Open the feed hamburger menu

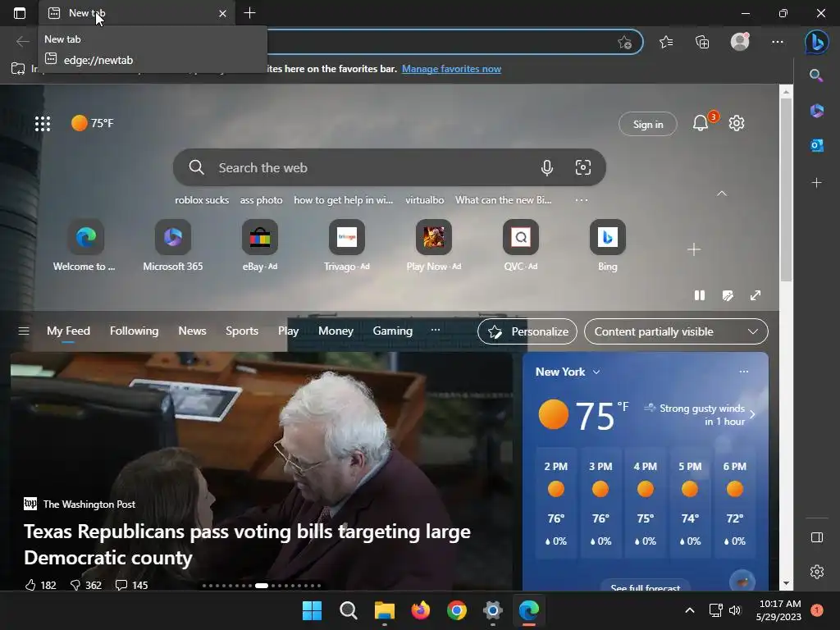pos(24,331)
